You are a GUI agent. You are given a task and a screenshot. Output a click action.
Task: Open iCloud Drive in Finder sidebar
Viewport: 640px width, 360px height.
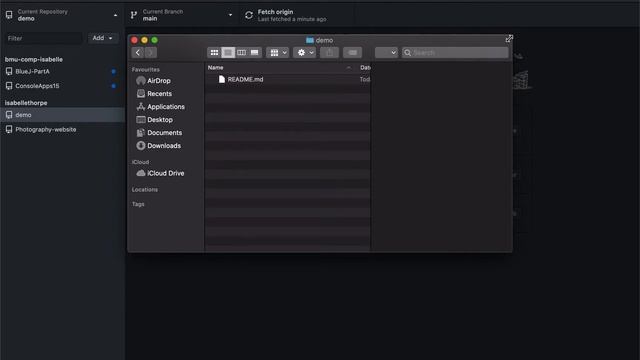click(165, 173)
